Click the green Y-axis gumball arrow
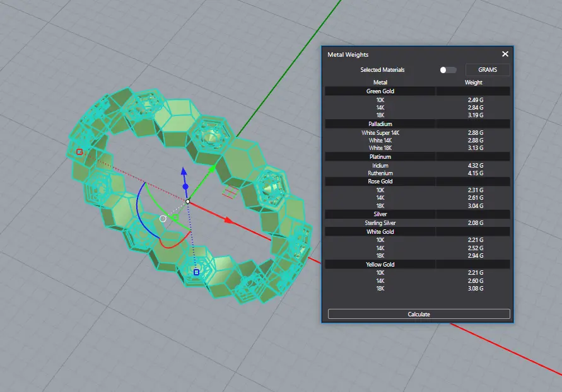This screenshot has width=562, height=392. (212, 169)
